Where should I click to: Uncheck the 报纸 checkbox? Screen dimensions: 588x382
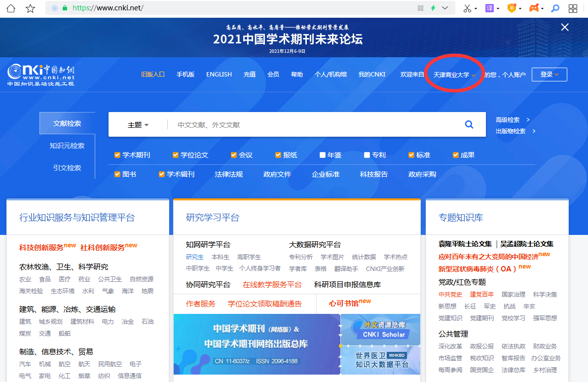(x=278, y=155)
